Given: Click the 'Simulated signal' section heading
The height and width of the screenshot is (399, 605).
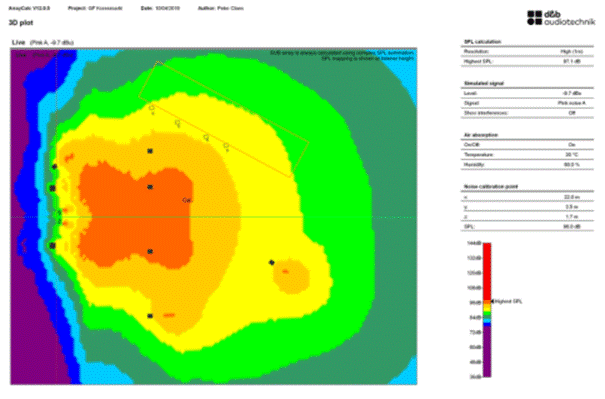Looking at the screenshot, I should coord(484,83).
